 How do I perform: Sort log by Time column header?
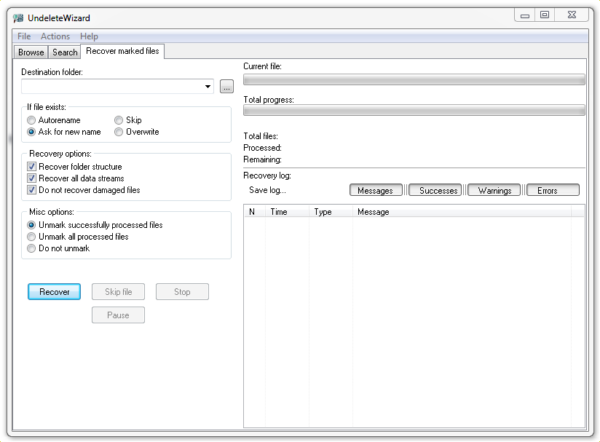tap(287, 212)
